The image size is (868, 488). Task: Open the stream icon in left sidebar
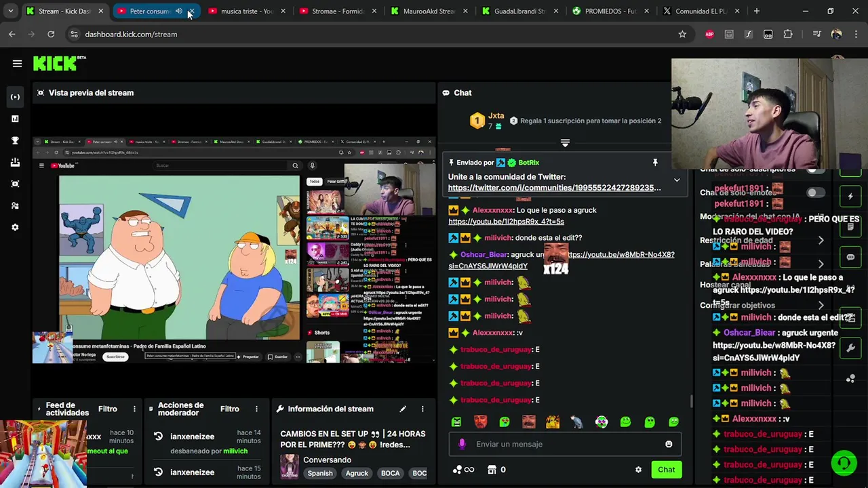[x=15, y=97]
